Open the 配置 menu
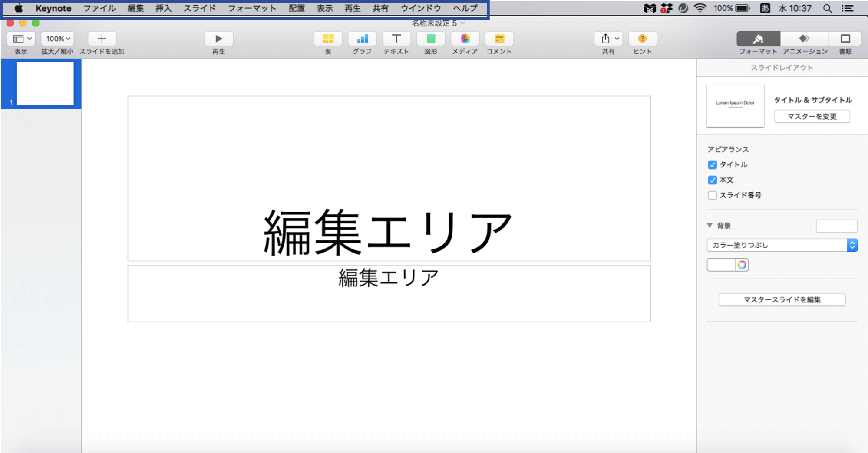 pyautogui.click(x=297, y=8)
